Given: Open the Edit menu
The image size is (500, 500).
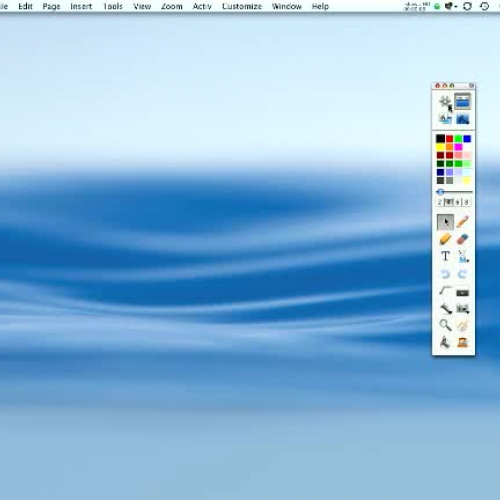Looking at the screenshot, I should 25,6.
